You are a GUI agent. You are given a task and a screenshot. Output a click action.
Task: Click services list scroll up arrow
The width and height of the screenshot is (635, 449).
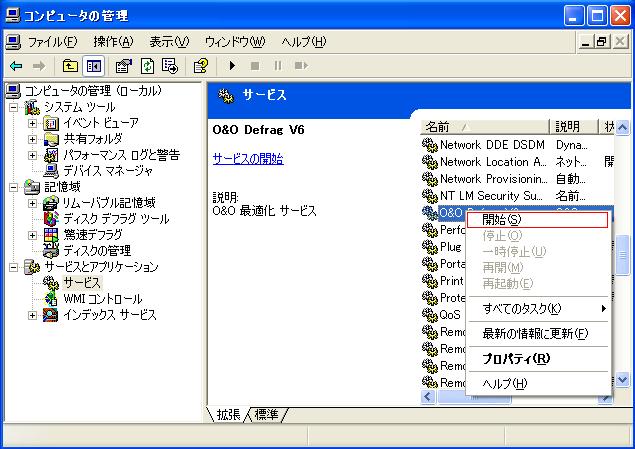[x=622, y=128]
